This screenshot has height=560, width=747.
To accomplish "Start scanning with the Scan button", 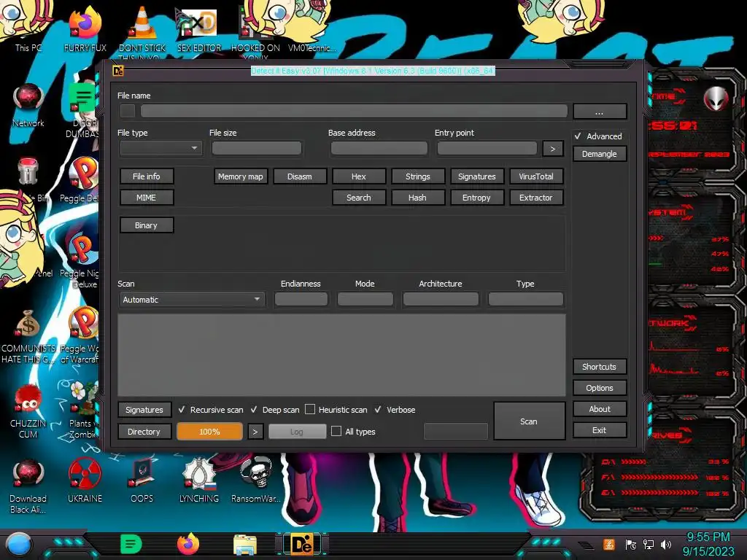I will click(529, 421).
